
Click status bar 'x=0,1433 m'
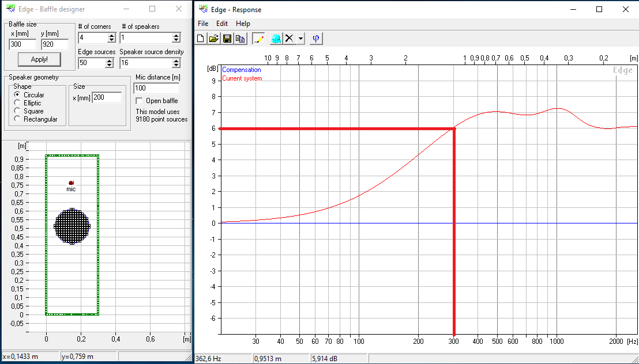click(x=20, y=357)
